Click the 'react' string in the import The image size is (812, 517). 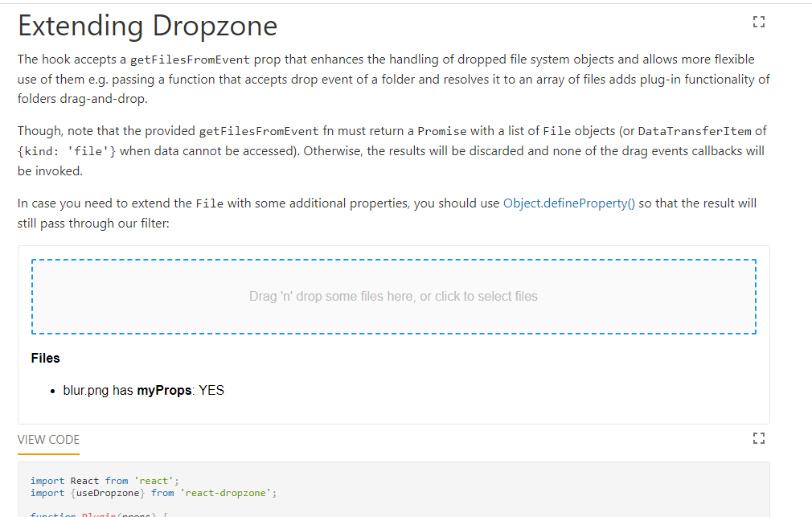tap(153, 480)
